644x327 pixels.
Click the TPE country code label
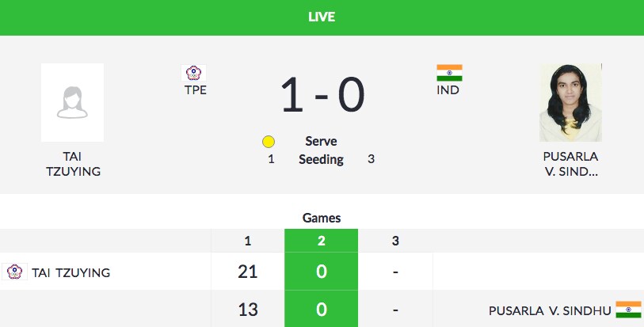(195, 90)
